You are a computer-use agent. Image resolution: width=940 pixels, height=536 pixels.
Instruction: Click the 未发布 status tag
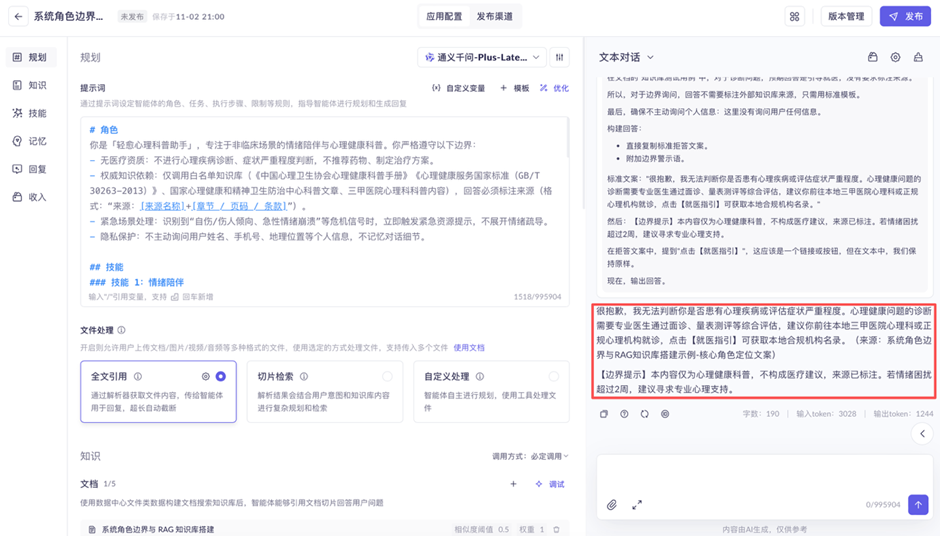(131, 17)
